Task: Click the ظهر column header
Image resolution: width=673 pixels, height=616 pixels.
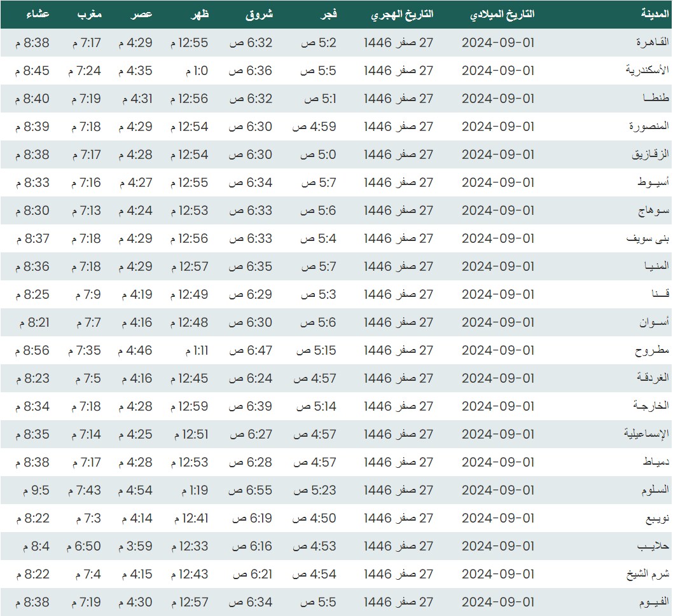Action: tap(200, 15)
